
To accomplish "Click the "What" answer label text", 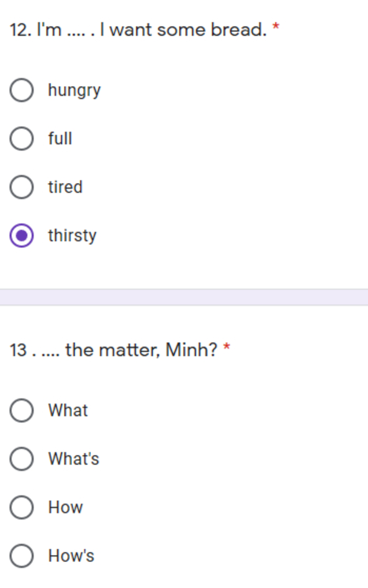I will point(68,410).
